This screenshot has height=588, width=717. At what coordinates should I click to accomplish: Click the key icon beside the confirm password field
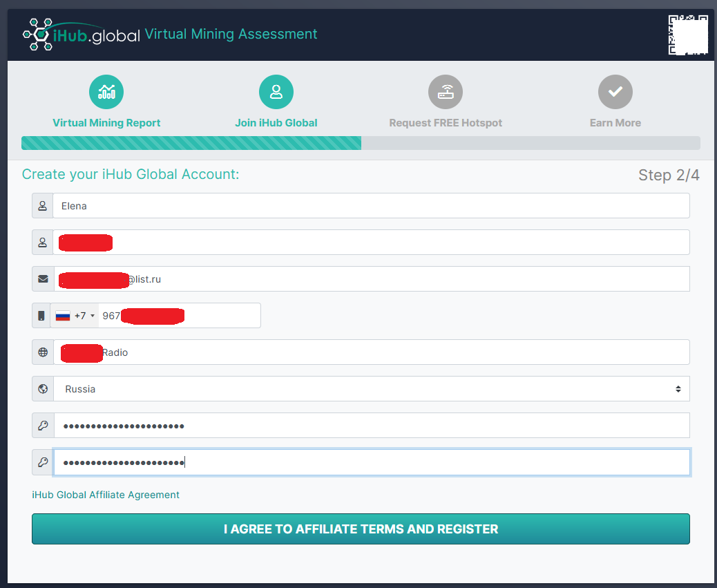click(43, 462)
